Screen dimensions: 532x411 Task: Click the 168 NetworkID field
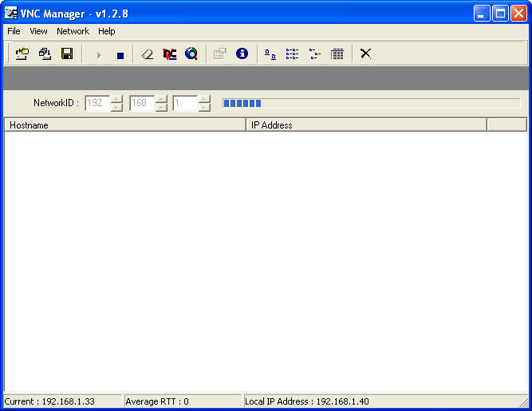(x=142, y=103)
